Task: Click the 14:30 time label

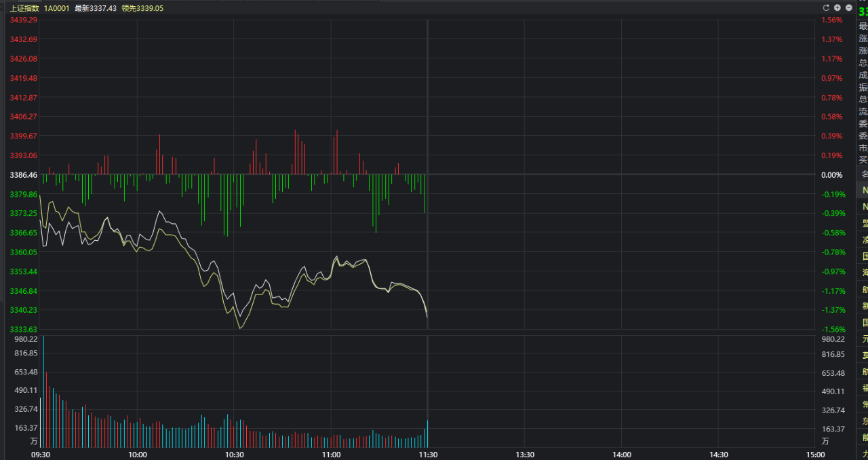Action: [719, 455]
